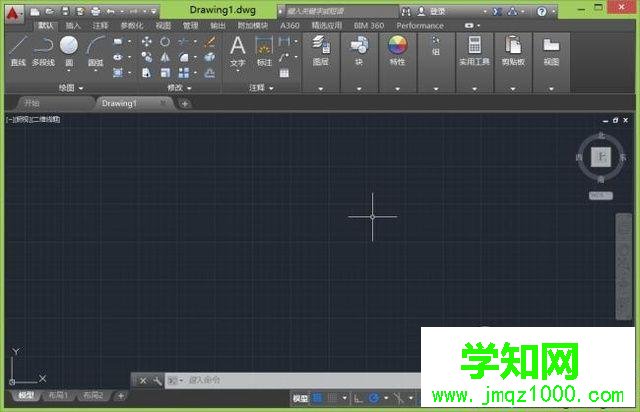Click the Scale tool icon
Screen dimensions: 640x412
click(165, 73)
